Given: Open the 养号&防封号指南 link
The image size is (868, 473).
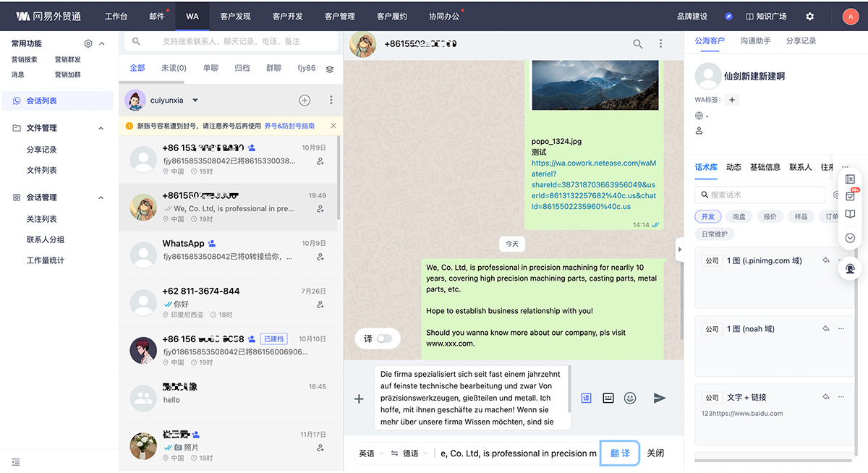Looking at the screenshot, I should pyautogui.click(x=289, y=126).
